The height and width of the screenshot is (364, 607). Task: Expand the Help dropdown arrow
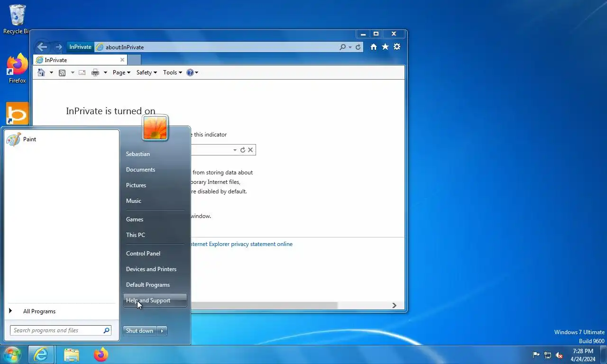(x=197, y=73)
